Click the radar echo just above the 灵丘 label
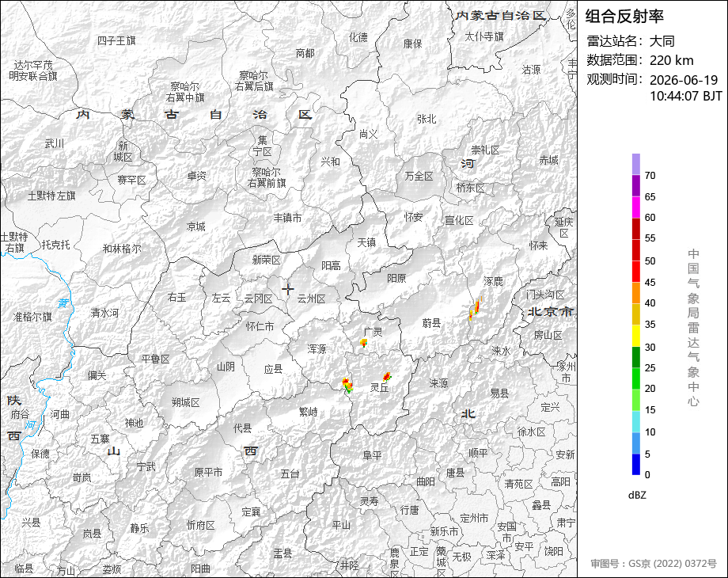The image size is (728, 578). [x=387, y=376]
